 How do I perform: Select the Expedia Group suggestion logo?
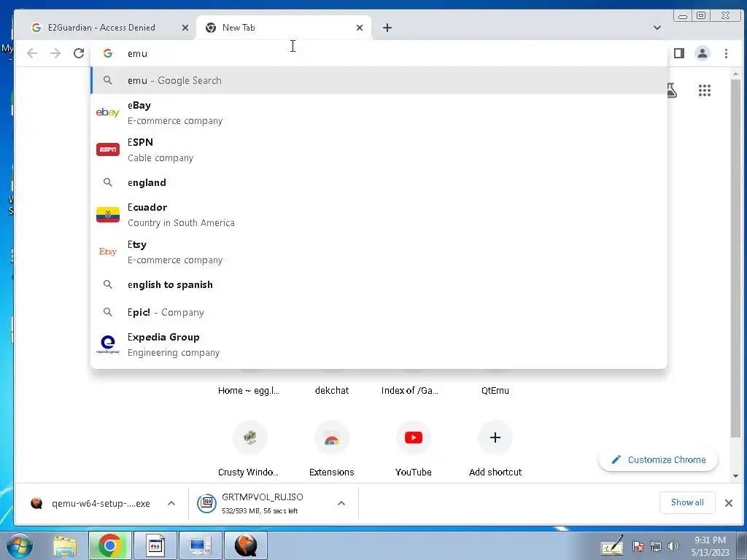coord(108,344)
